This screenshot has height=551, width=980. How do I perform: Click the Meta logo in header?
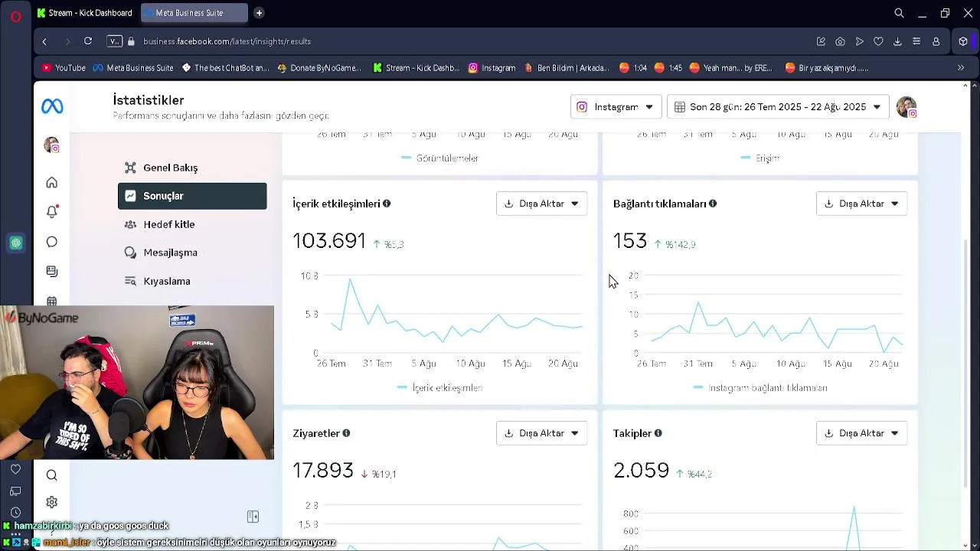(52, 106)
